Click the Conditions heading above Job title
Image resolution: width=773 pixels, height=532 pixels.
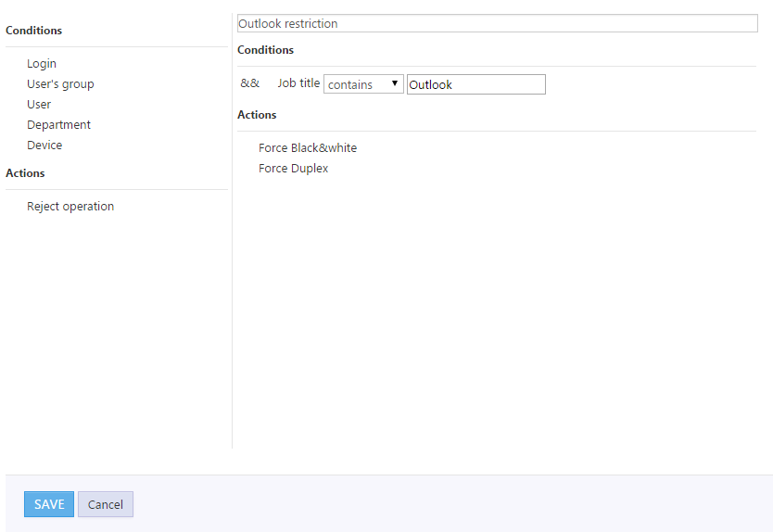(266, 50)
